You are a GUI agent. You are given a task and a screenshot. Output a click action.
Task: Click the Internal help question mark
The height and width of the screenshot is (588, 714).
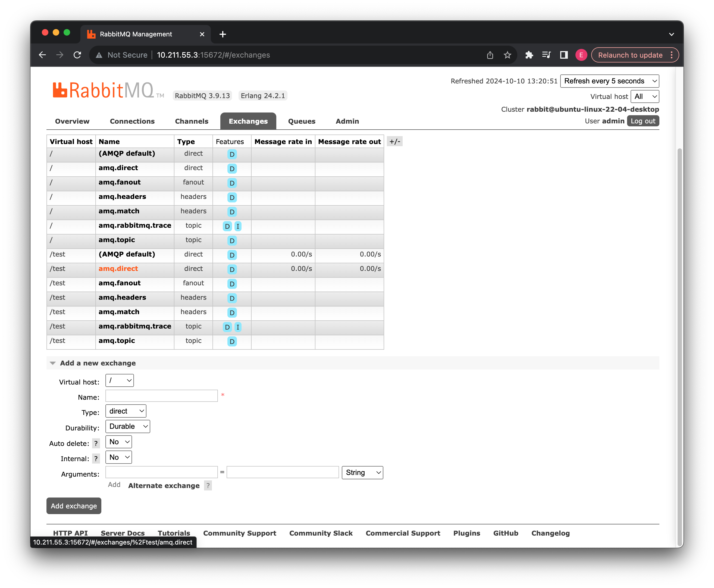[96, 459]
